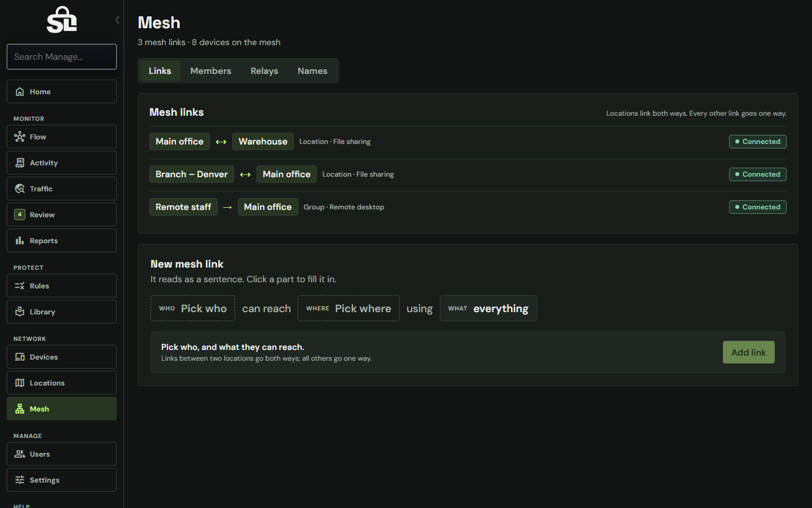This screenshot has width=812, height=508.
Task: Switch to the Names tab
Action: click(x=312, y=71)
